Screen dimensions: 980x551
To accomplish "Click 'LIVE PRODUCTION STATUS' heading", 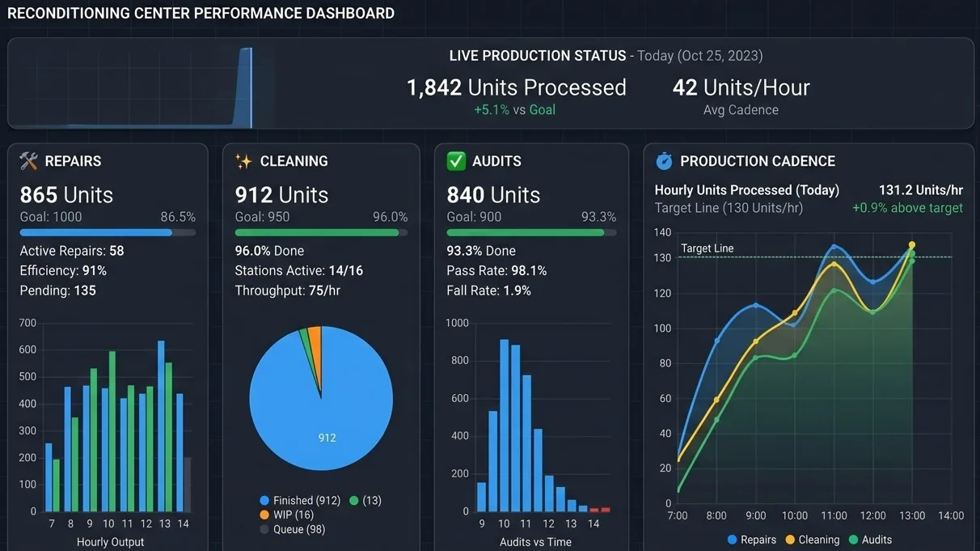I will click(x=538, y=56).
